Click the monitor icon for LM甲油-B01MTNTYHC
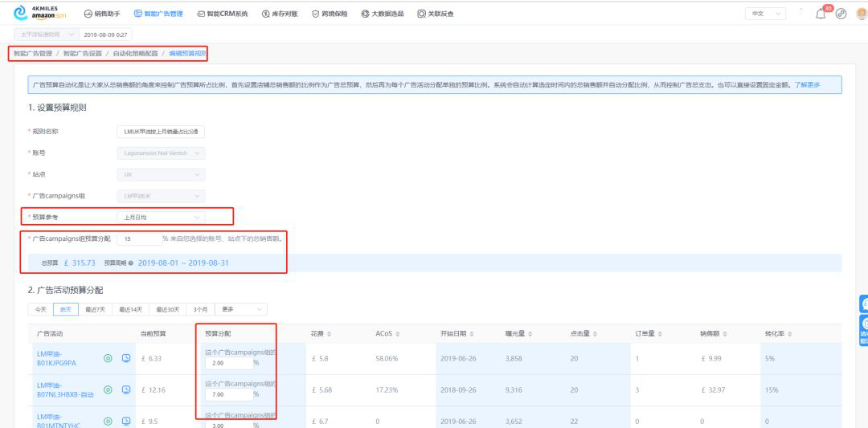The width and height of the screenshot is (868, 428). pos(126,421)
